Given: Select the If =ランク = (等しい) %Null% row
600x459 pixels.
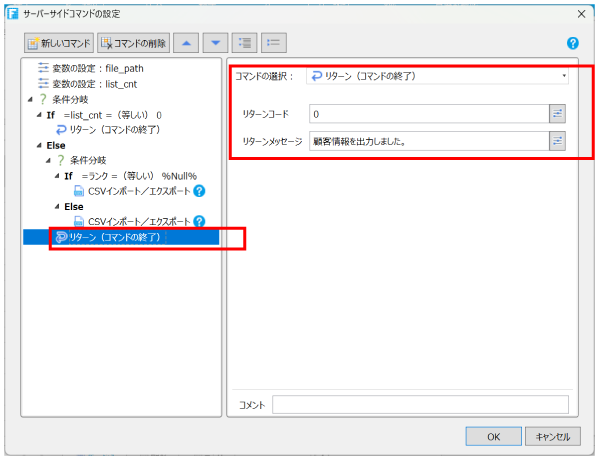Looking at the screenshot, I should tap(130, 176).
